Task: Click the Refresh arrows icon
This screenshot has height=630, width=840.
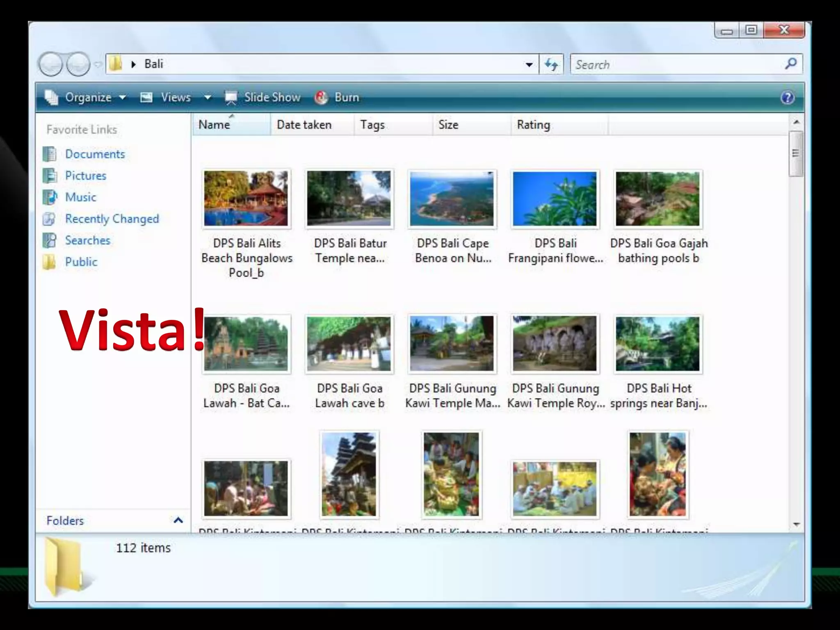Action: (551, 64)
